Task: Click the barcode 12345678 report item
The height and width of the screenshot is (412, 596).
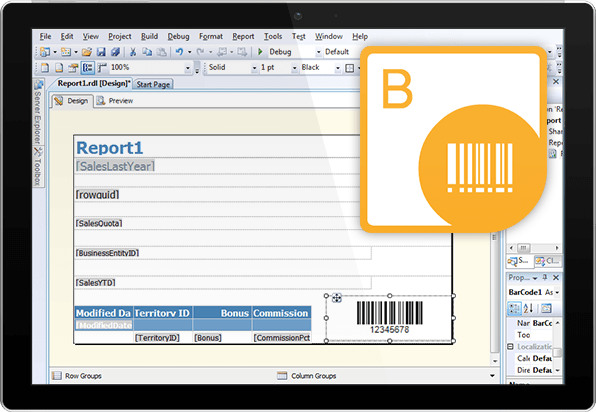Action: pyautogui.click(x=390, y=318)
